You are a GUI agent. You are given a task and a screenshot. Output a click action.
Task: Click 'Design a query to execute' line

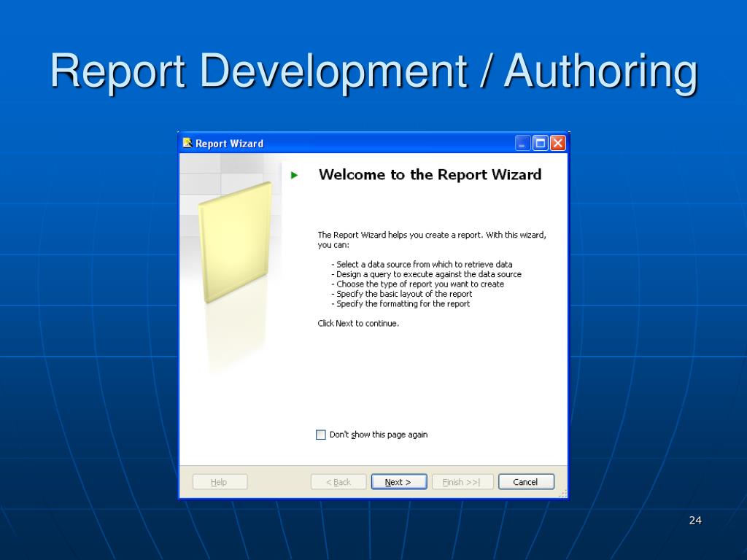[x=426, y=274]
